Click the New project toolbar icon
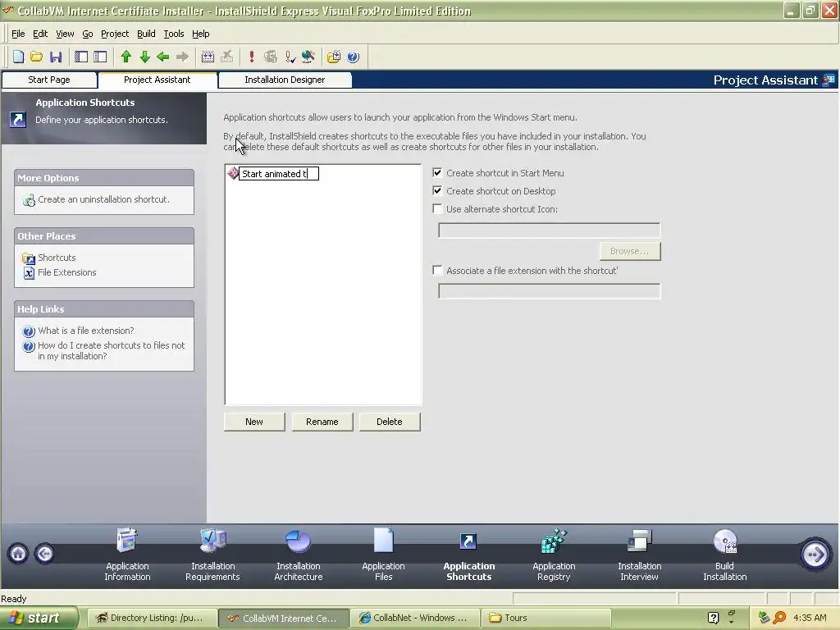This screenshot has width=840, height=630. [18, 57]
